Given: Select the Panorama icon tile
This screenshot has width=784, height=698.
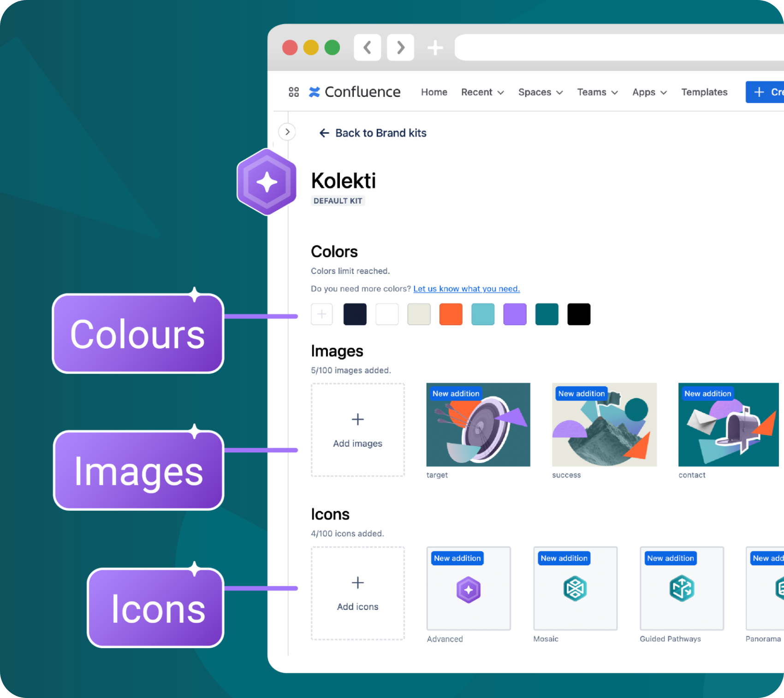Looking at the screenshot, I should click(x=765, y=588).
